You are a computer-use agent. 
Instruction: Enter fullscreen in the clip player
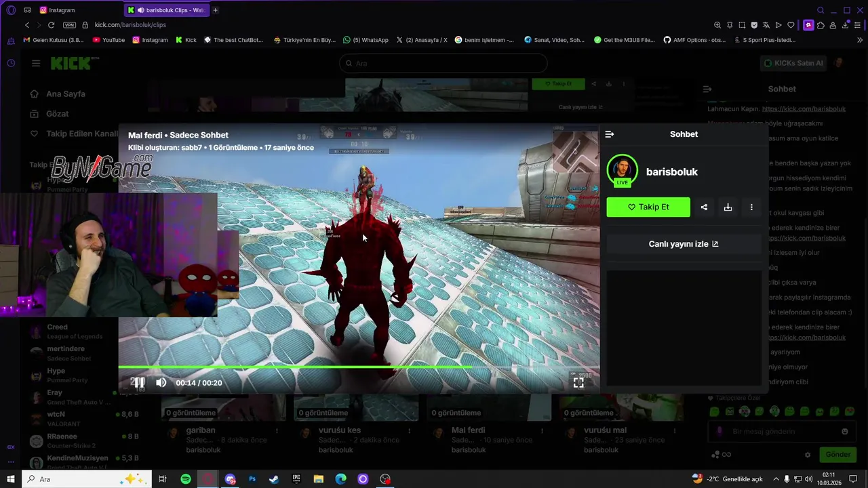[578, 383]
